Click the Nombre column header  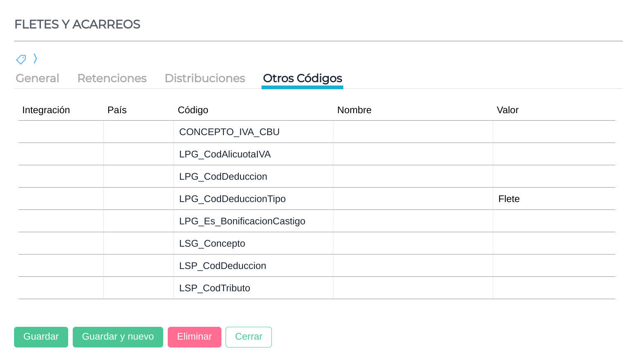(x=354, y=110)
